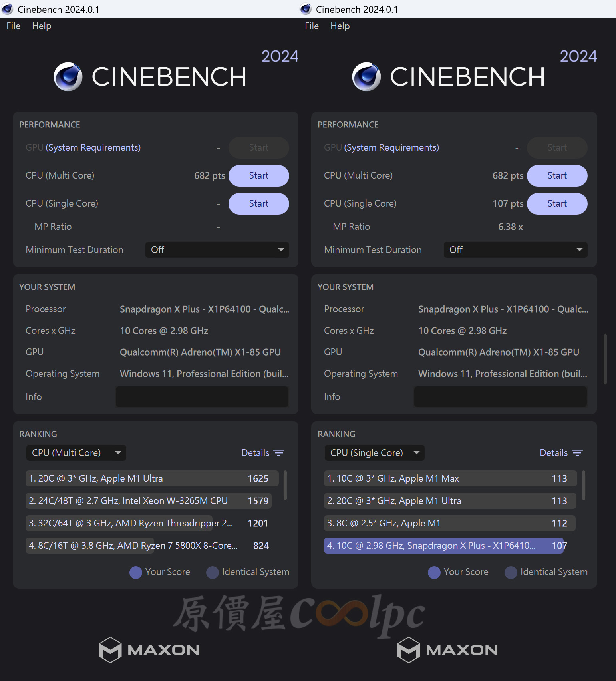
Task: Click Identical System legend dot in right window
Action: tap(511, 572)
